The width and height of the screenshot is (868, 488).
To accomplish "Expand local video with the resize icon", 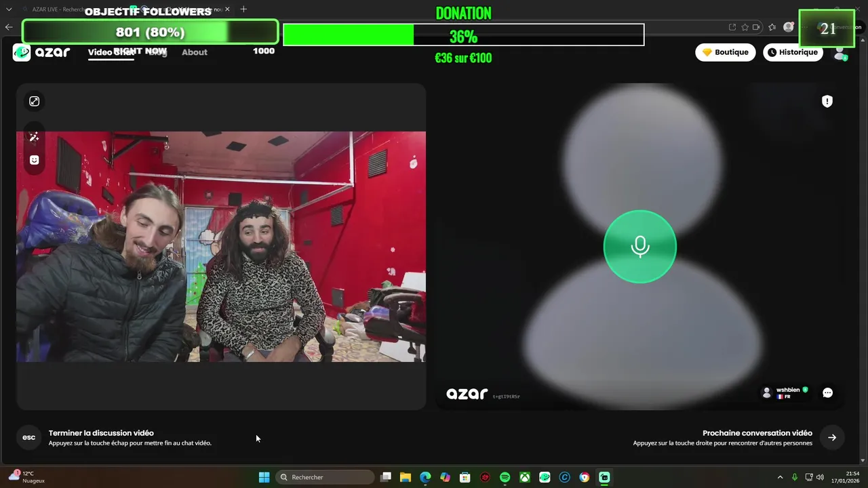I will point(34,101).
